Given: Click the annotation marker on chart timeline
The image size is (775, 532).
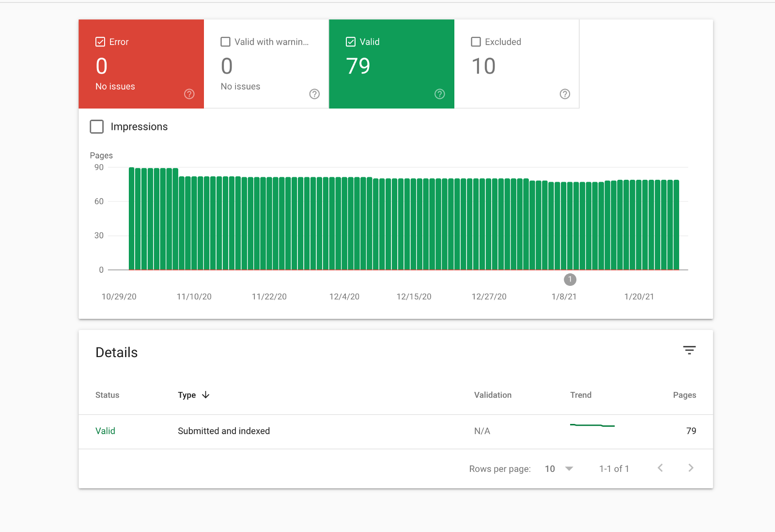Looking at the screenshot, I should pos(570,280).
